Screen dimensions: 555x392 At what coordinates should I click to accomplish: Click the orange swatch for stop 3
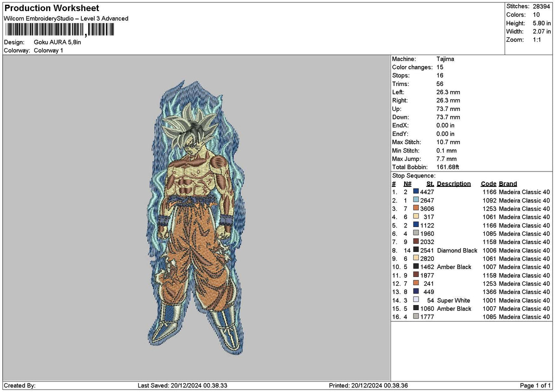click(416, 208)
